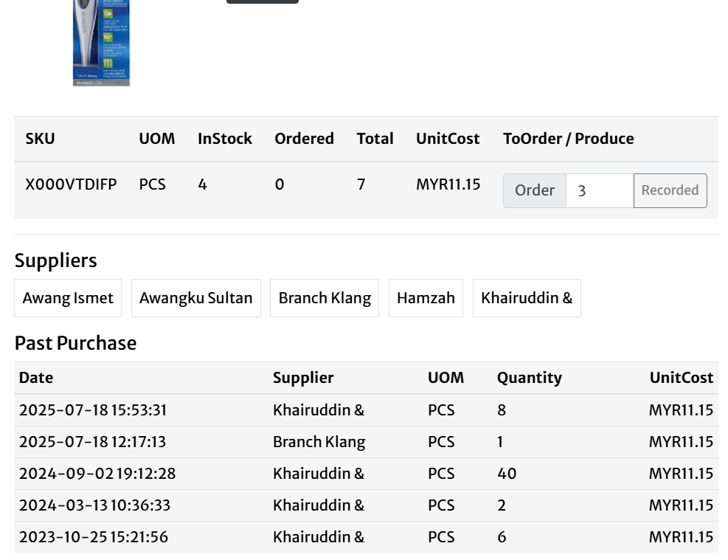
Task: Click SKU value X000VTDIFP
Action: (x=71, y=184)
